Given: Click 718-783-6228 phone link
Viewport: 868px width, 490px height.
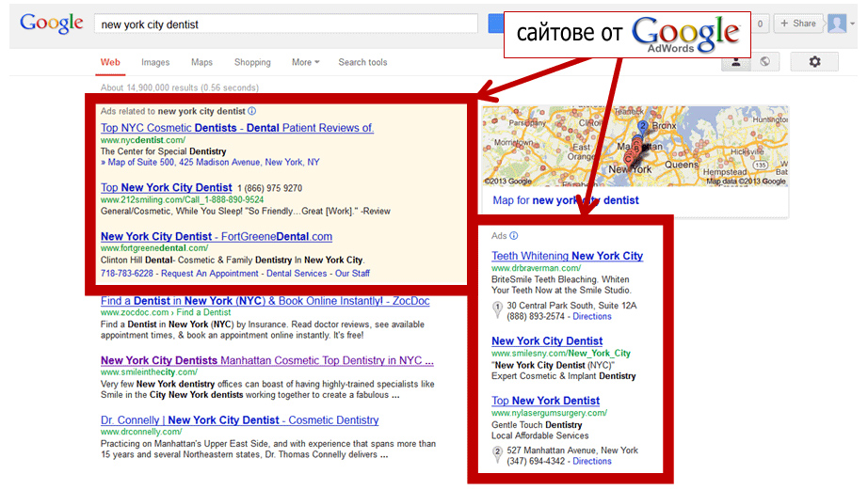Looking at the screenshot, I should click(127, 273).
